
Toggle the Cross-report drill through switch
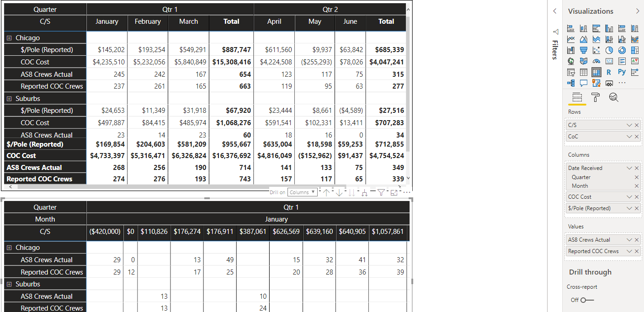(x=587, y=300)
